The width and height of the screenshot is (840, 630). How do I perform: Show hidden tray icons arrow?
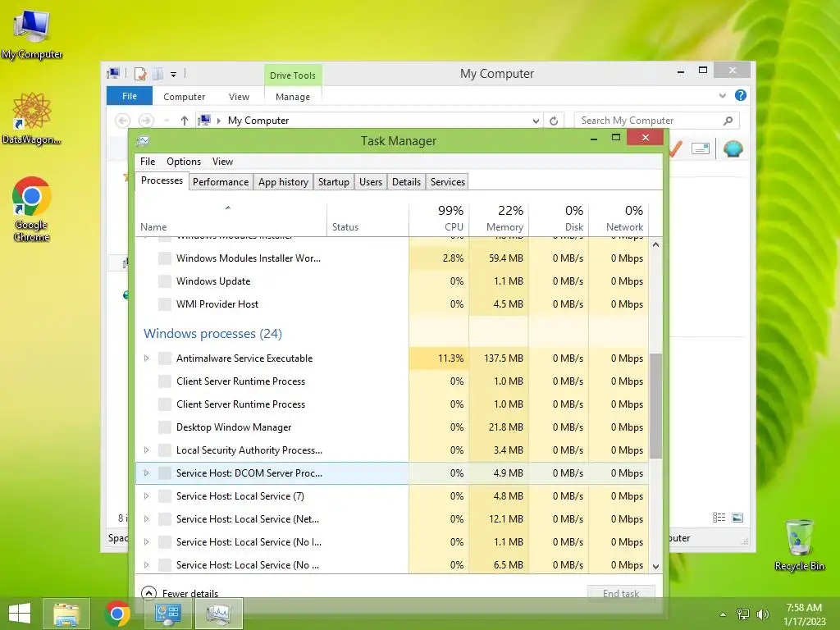(x=723, y=614)
